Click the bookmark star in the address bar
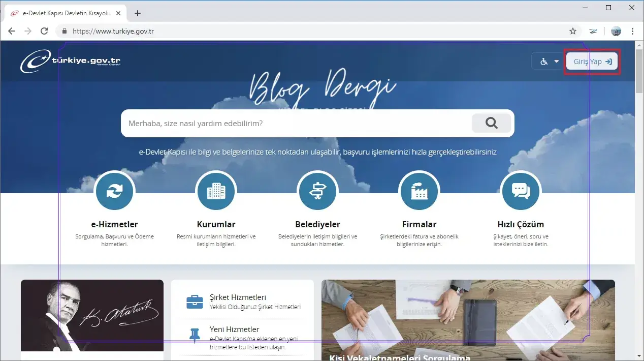Screen dimensions: 644x361 (x=573, y=31)
